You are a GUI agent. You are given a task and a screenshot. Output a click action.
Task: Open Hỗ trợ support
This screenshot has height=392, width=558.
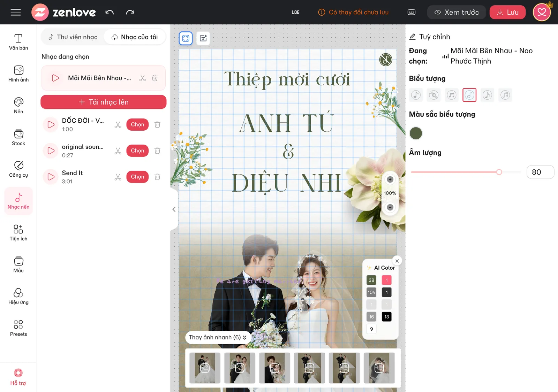click(x=18, y=377)
